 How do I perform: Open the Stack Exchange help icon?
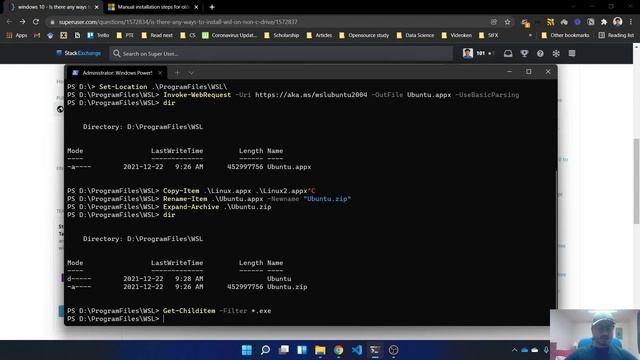point(540,53)
